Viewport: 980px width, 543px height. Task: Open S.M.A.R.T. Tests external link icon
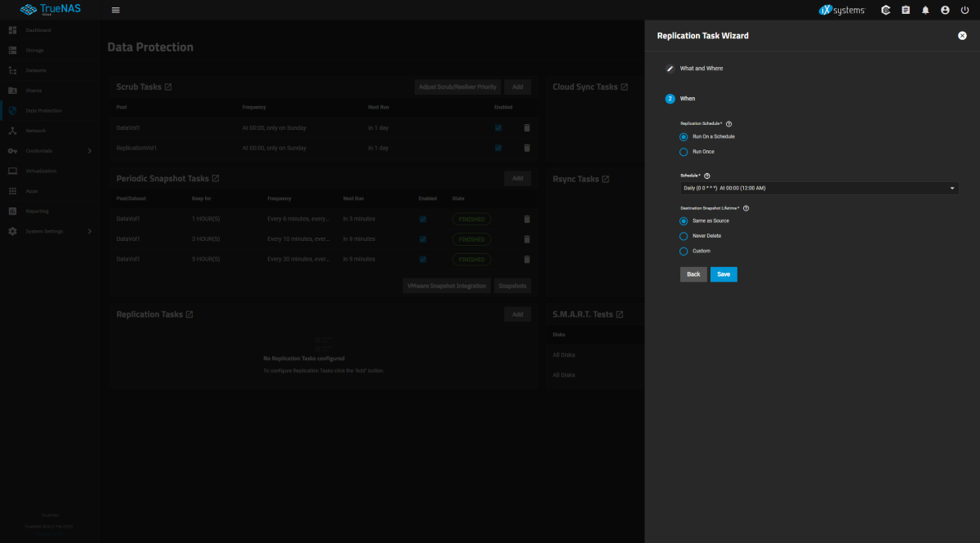click(620, 314)
